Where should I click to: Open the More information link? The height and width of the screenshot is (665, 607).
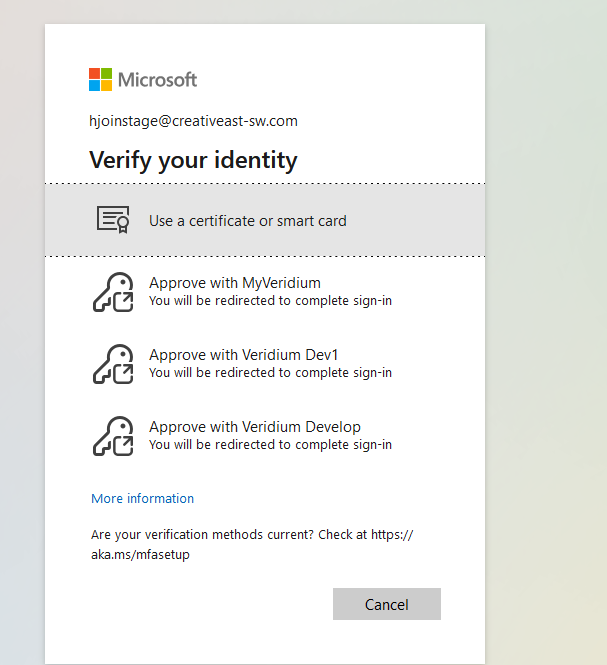(142, 498)
